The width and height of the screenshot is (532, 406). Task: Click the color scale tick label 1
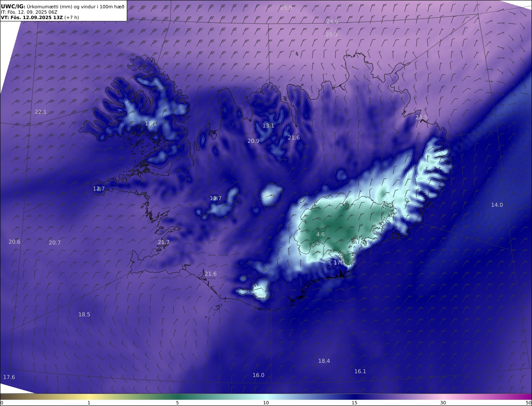(x=89, y=403)
